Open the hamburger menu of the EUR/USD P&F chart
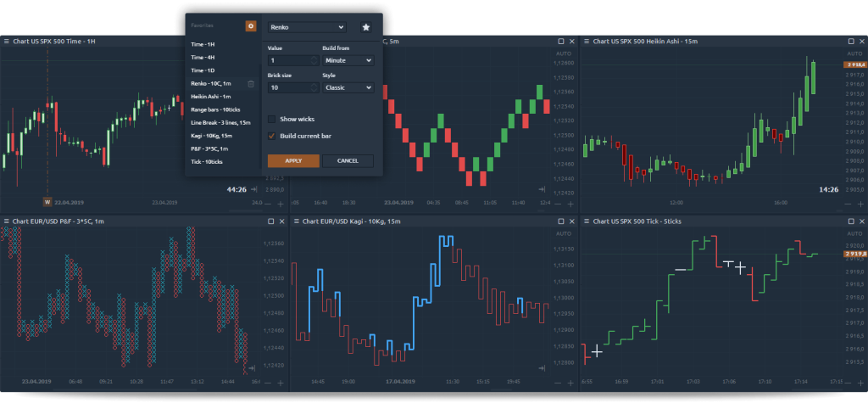Screen dimensions: 868x403 (x=7, y=221)
